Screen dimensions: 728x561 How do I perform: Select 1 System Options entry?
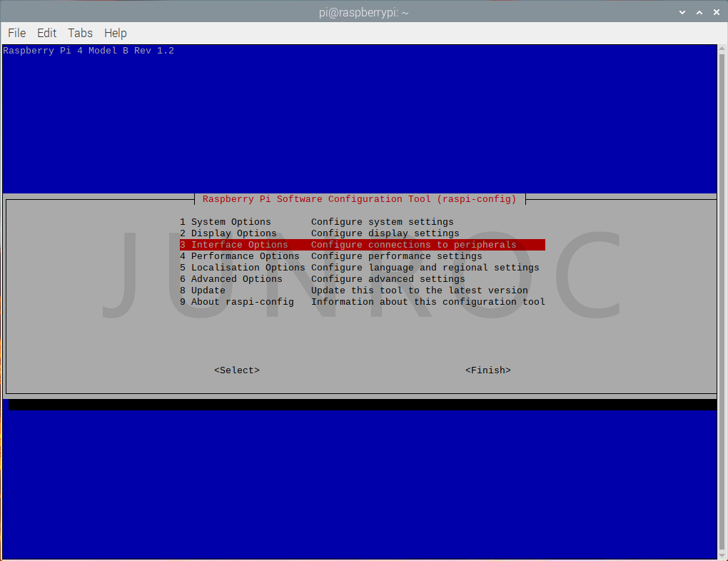[362, 222]
